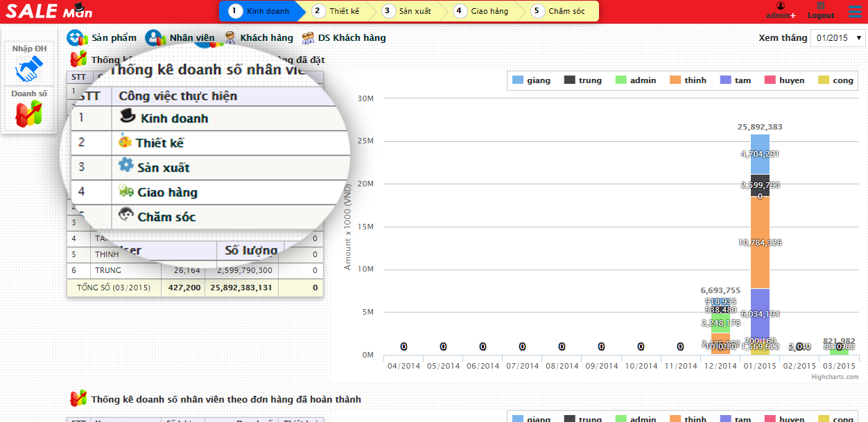
Task: Open the Doanh số chart icon
Action: tap(29, 114)
